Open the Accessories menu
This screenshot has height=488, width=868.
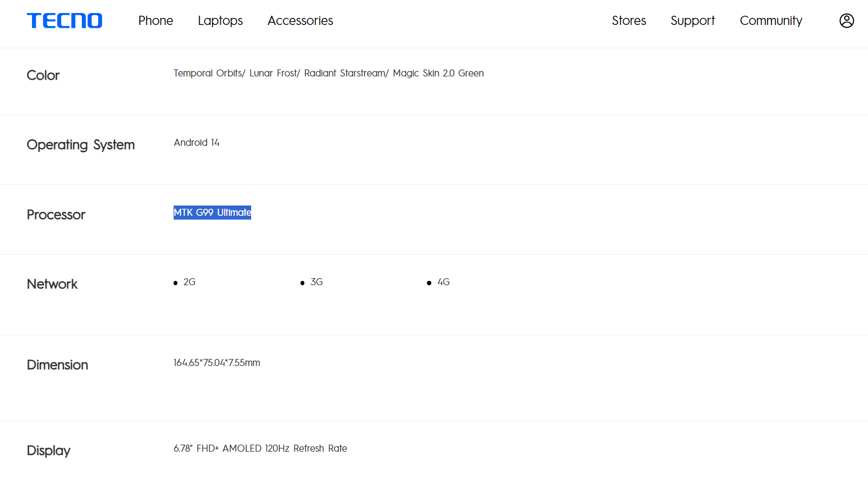pyautogui.click(x=300, y=21)
